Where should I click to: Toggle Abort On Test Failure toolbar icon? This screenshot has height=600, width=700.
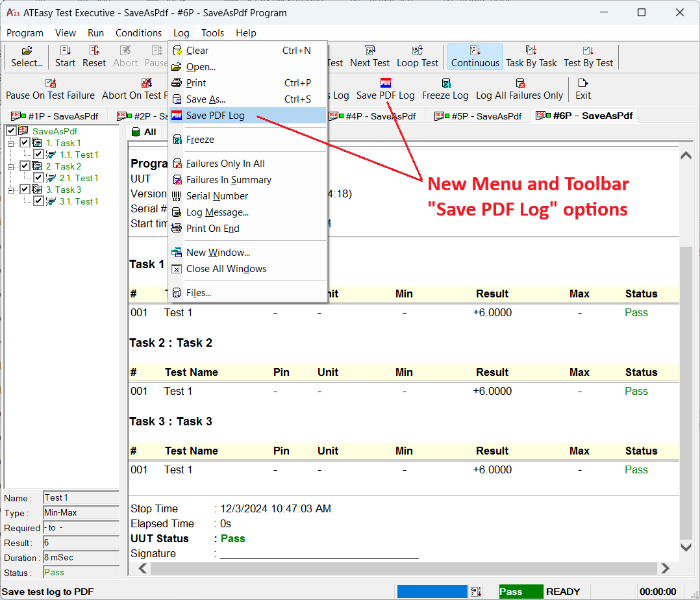[x=147, y=83]
